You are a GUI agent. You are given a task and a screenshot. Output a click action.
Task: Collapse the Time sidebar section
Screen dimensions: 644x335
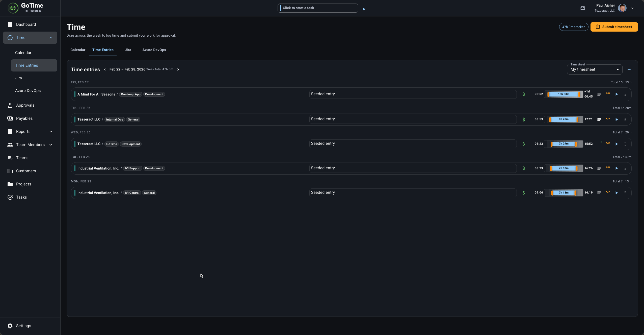click(x=51, y=38)
